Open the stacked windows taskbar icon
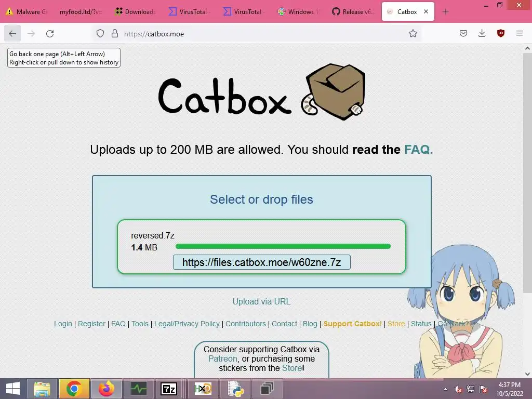 point(267,389)
